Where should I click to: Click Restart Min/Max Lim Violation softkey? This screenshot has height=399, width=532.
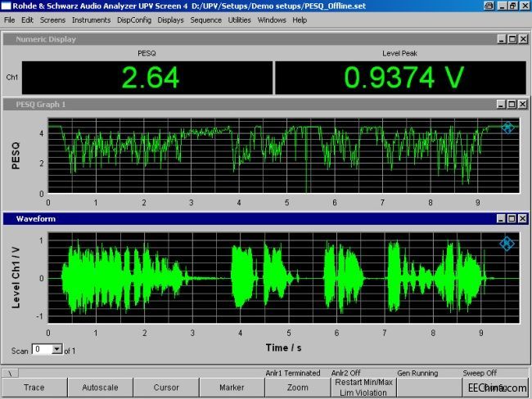pyautogui.click(x=363, y=388)
